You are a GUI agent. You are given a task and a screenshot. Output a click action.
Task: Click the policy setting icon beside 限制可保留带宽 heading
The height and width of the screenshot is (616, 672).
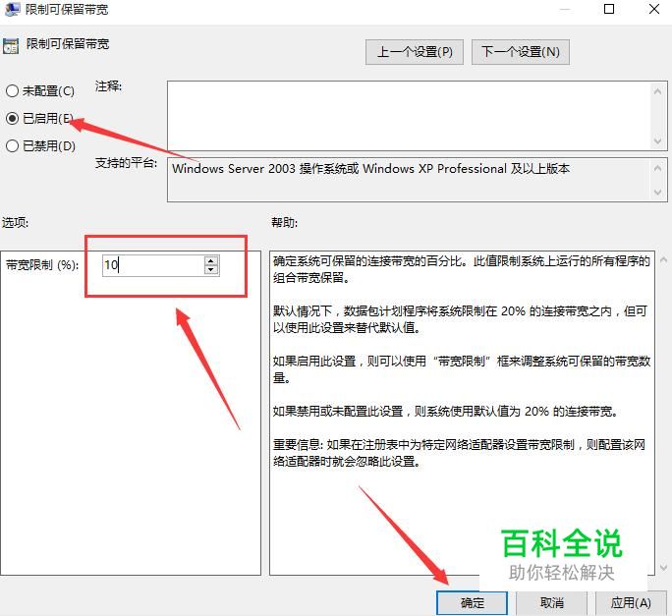(11, 46)
